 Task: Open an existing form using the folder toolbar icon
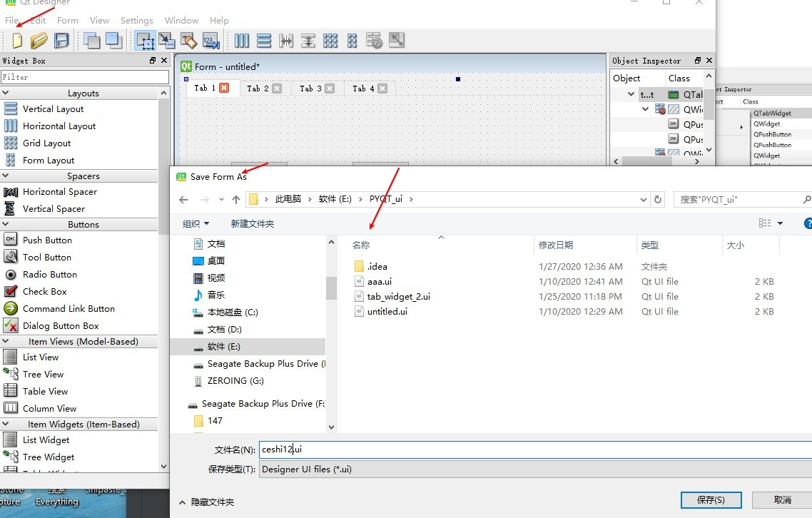point(39,41)
